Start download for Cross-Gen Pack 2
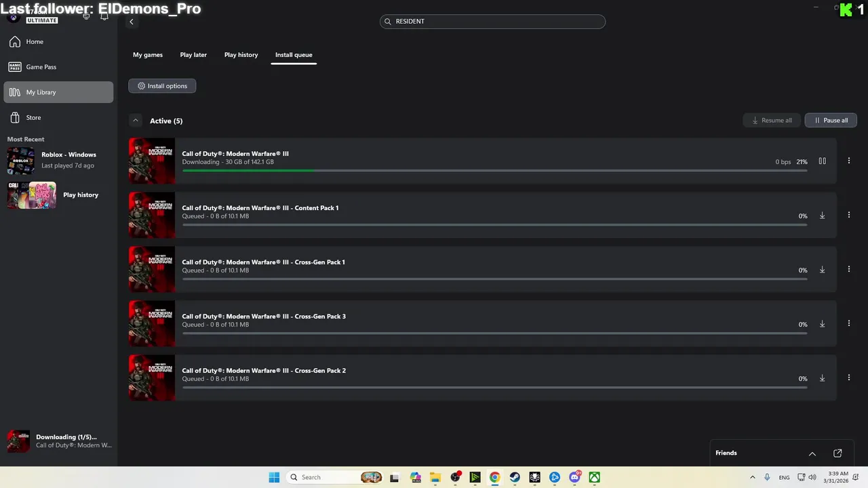Viewport: 868px width, 488px height. click(822, 378)
